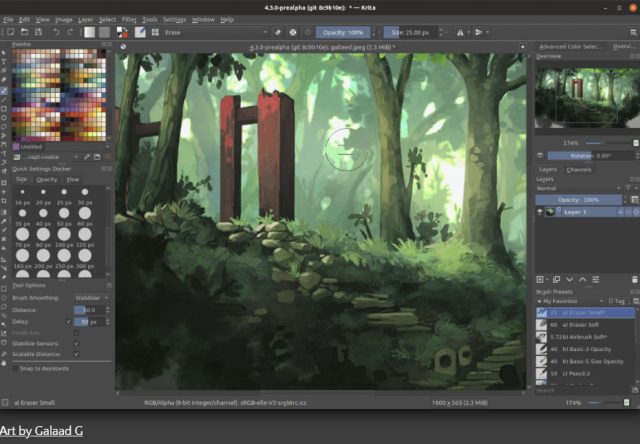
Task: Open a file with the folder icon
Action: point(24,32)
